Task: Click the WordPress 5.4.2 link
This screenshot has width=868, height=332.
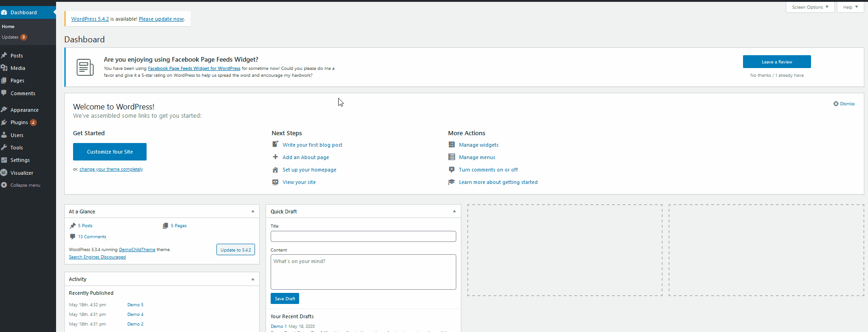Action: pyautogui.click(x=90, y=19)
